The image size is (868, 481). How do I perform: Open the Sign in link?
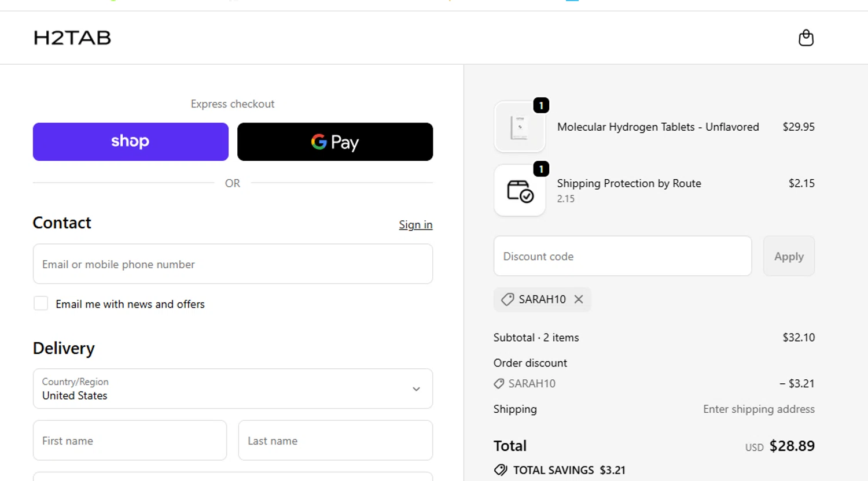pos(415,225)
